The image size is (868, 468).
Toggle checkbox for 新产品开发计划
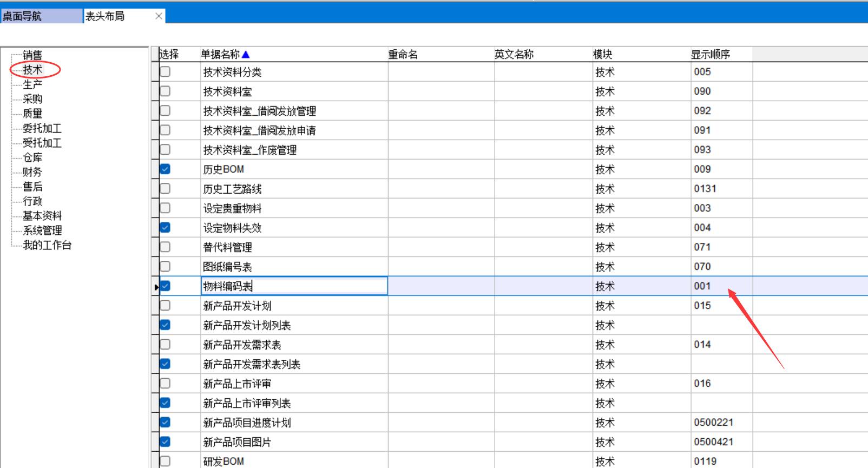(165, 305)
